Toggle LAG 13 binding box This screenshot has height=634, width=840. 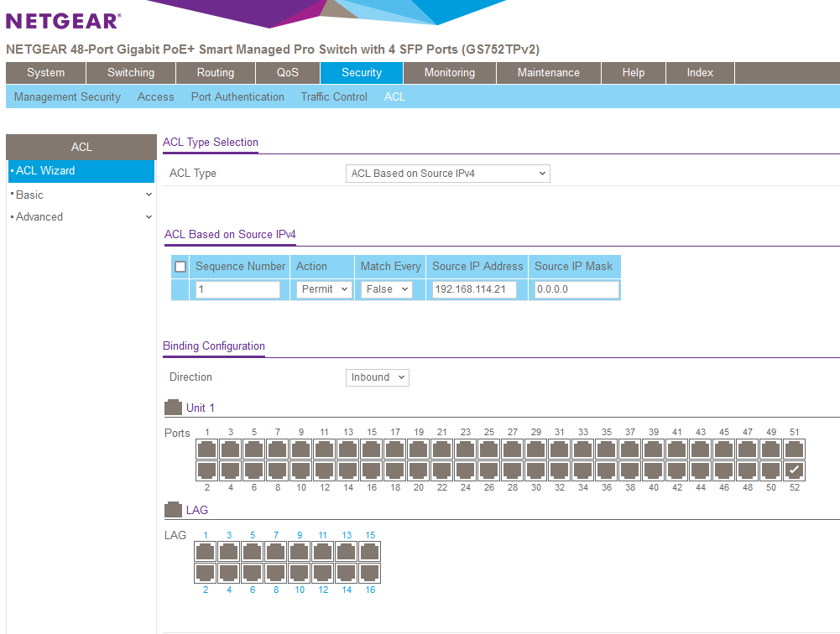tap(346, 552)
